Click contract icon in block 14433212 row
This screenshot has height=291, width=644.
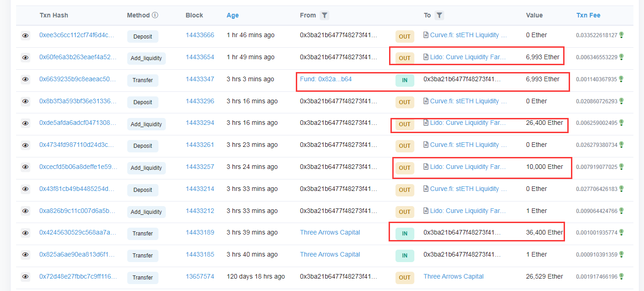tap(426, 211)
